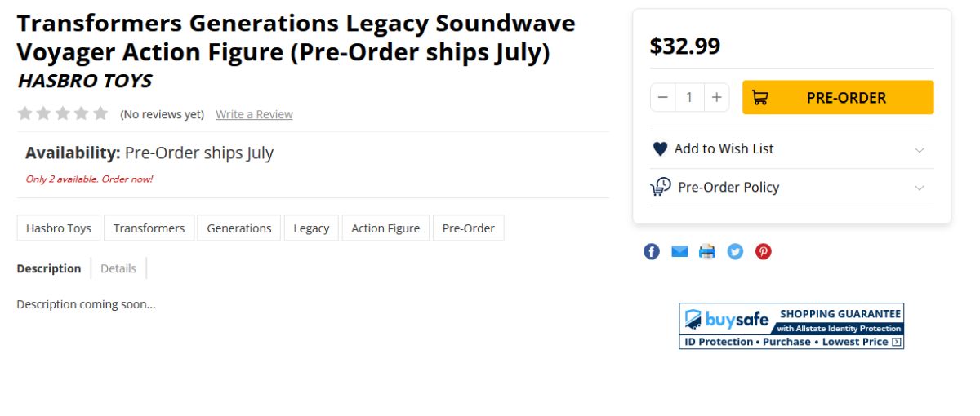Increase quantity with plus button
The height and width of the screenshot is (416, 980).
click(716, 98)
